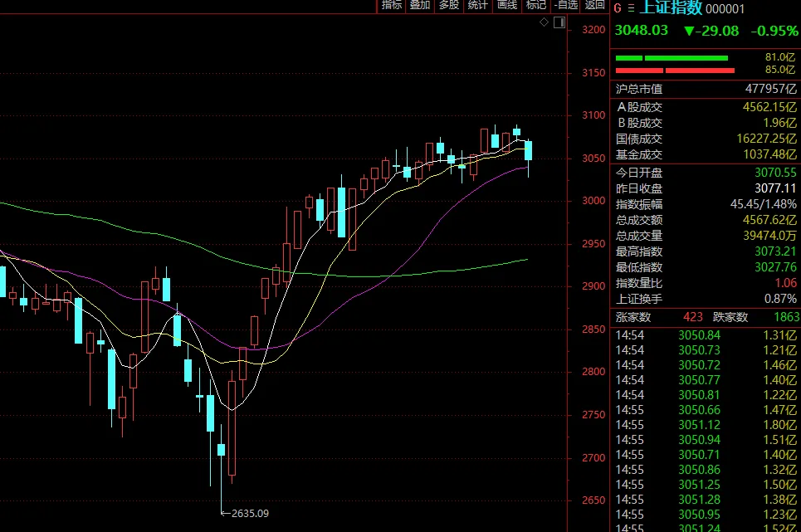Image resolution: width=801 pixels, height=532 pixels.
Task: Click the red bar next to 85.0亿
Action: [x=675, y=71]
